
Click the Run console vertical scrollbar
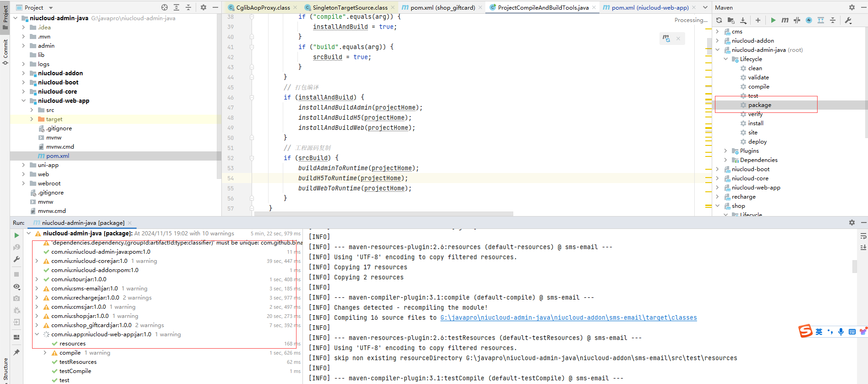[x=855, y=266]
